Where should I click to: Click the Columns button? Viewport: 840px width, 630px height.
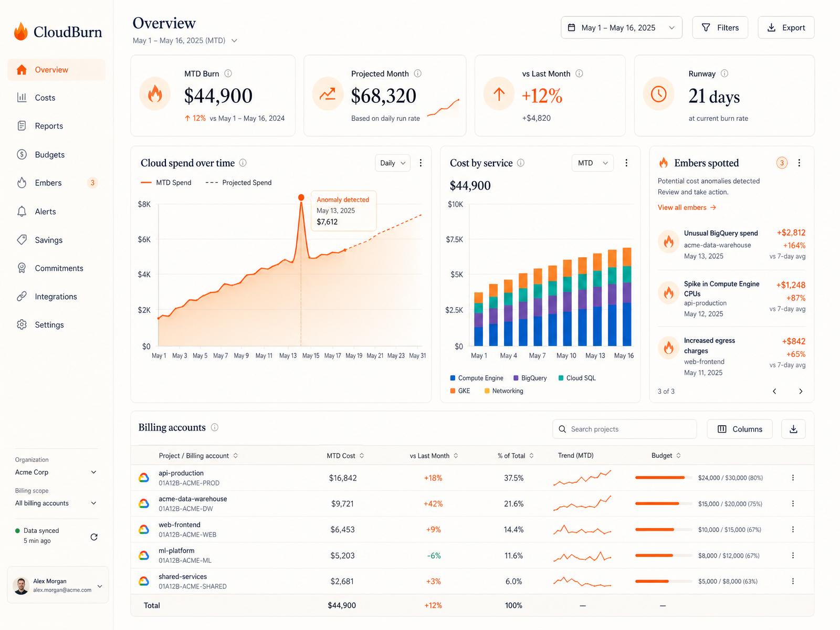740,429
